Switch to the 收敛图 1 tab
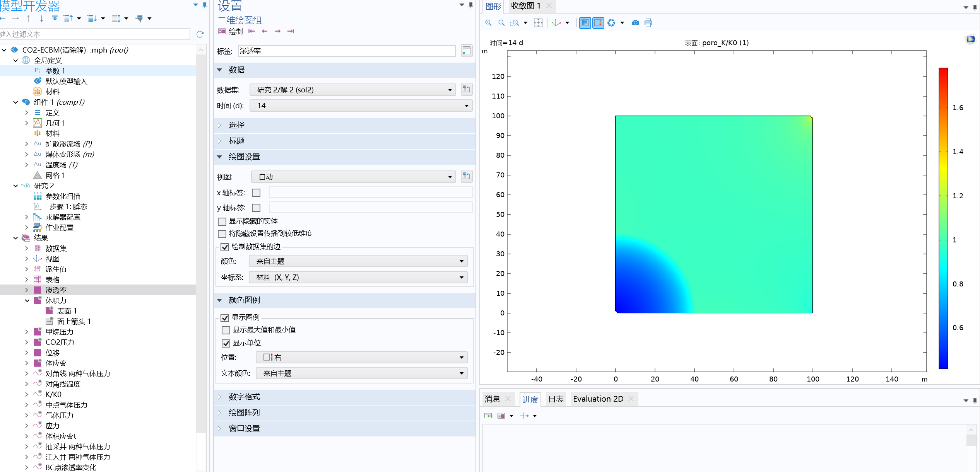Viewport: 980px width, 472px height. coord(525,6)
